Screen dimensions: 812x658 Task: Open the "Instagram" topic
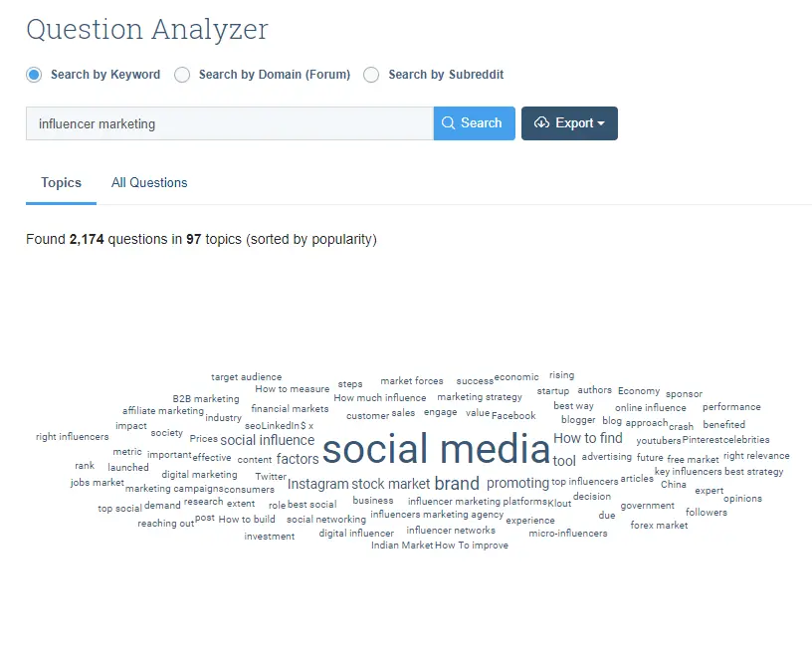click(317, 485)
